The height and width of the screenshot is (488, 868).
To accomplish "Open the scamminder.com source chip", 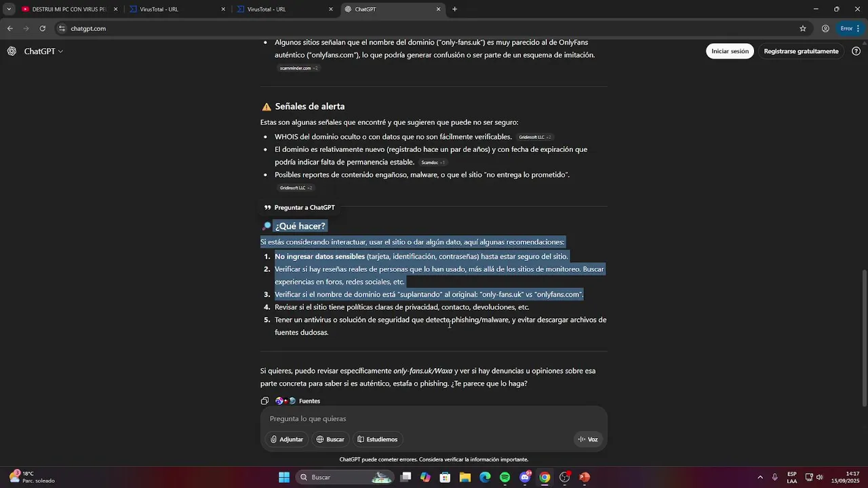I will [298, 68].
